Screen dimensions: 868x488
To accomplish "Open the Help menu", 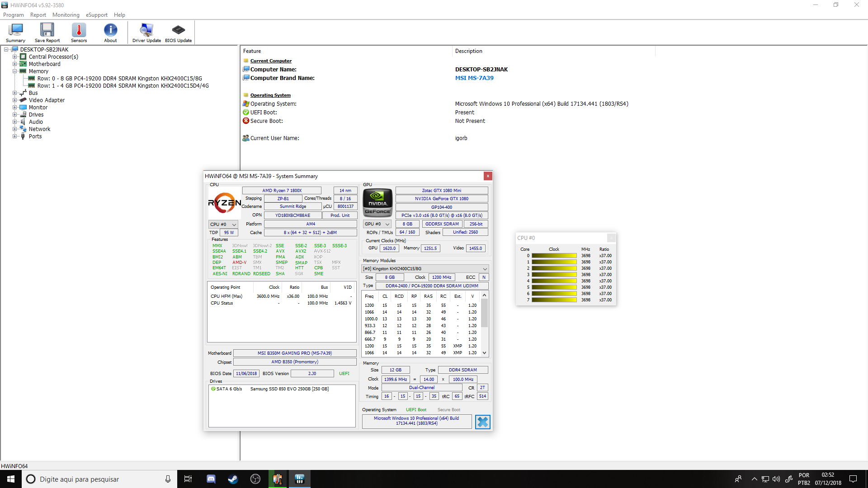I will pyautogui.click(x=119, y=15).
